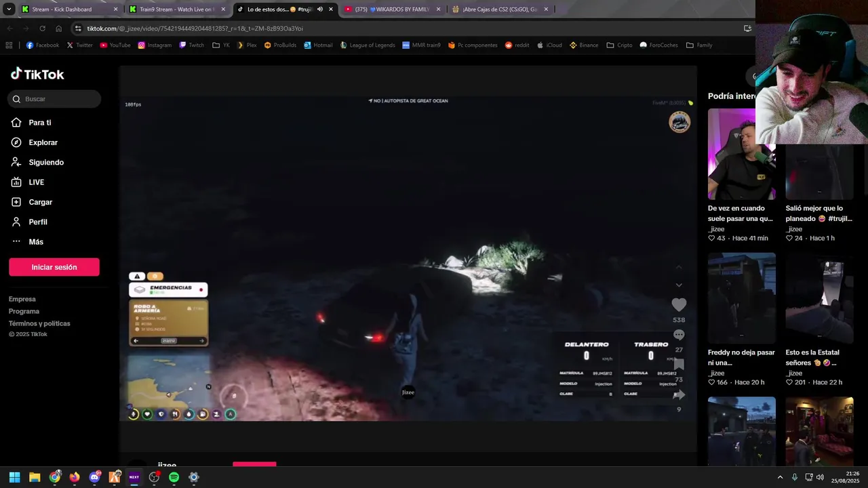Open the Hotmail bookmark

tap(318, 45)
